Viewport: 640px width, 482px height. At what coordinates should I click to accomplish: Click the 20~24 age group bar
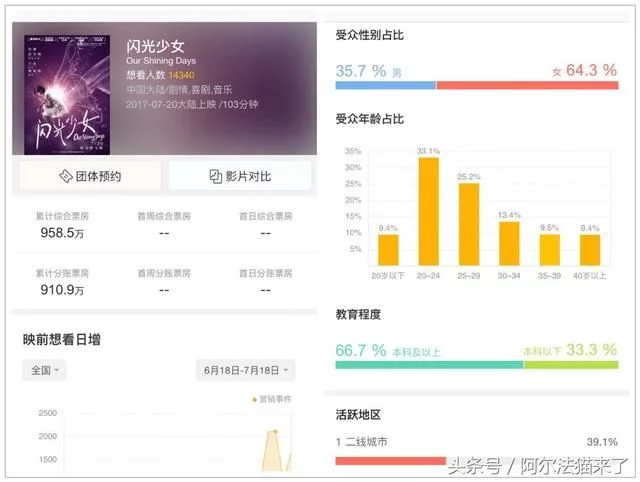(x=428, y=210)
